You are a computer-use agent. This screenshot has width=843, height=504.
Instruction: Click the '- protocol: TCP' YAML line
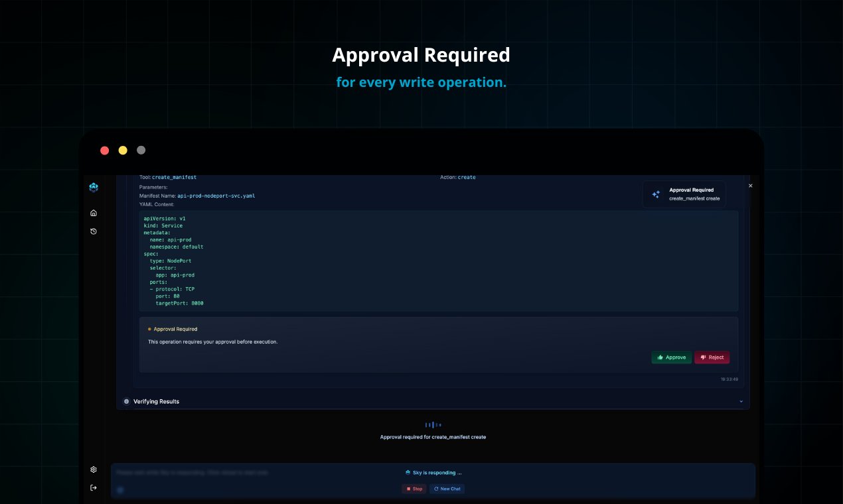point(172,289)
